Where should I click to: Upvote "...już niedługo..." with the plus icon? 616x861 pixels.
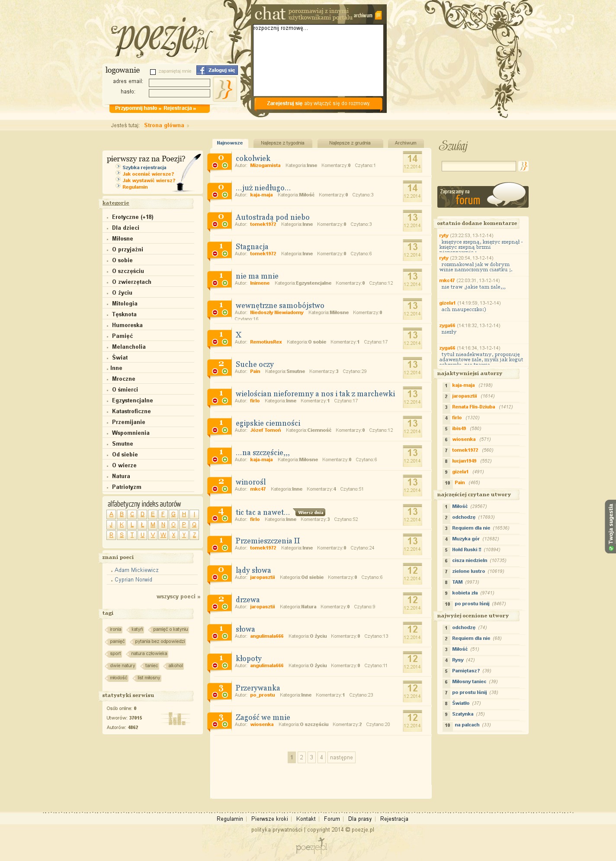[225, 195]
